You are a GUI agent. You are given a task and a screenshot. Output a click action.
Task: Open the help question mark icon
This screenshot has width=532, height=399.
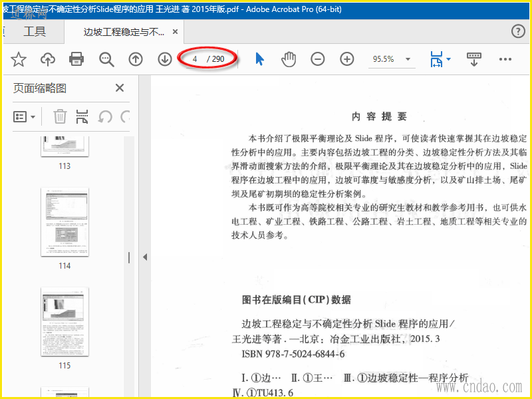tap(518, 31)
